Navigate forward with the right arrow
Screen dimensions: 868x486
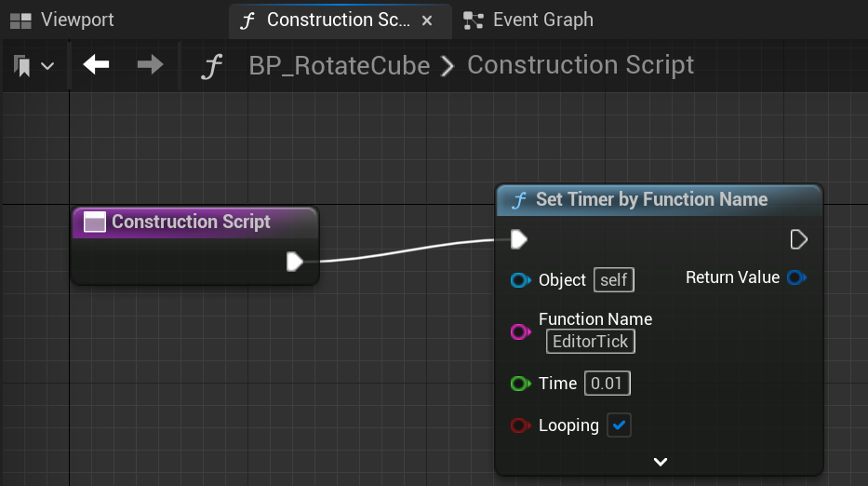tap(150, 65)
